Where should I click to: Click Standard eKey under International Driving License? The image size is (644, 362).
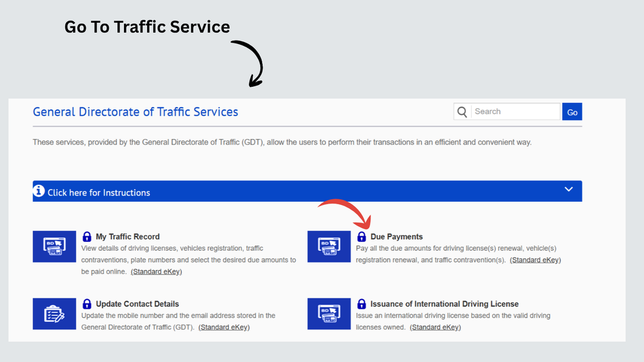[435, 327]
